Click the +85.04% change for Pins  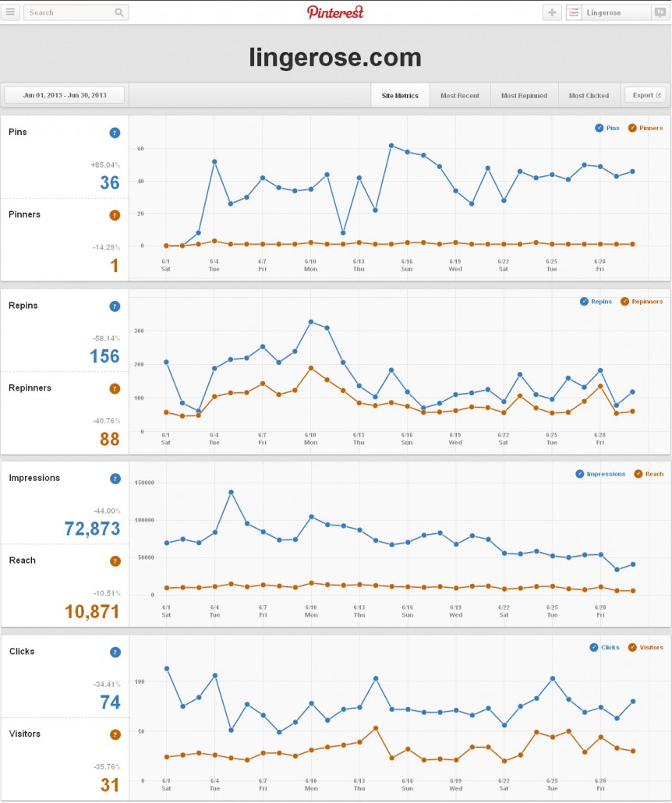pyautogui.click(x=105, y=165)
